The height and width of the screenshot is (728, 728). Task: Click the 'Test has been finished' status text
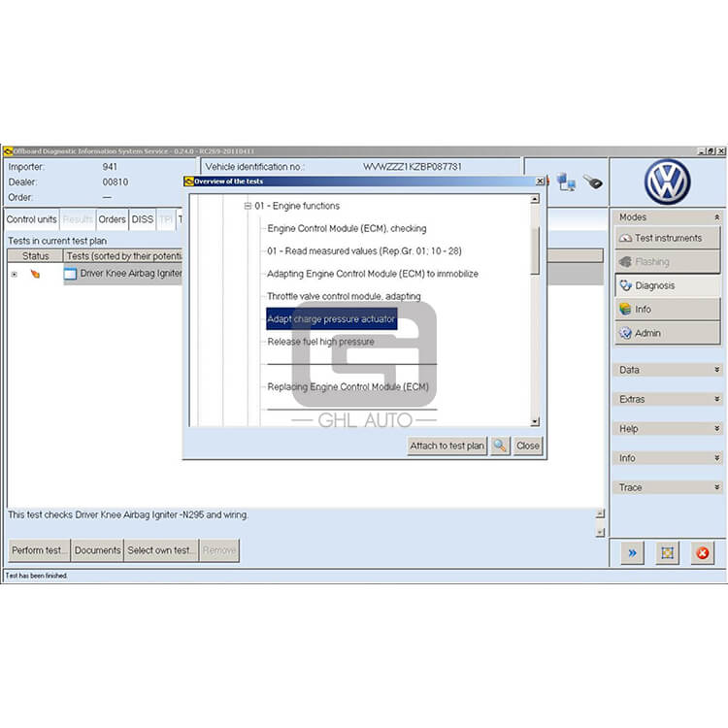(x=36, y=576)
